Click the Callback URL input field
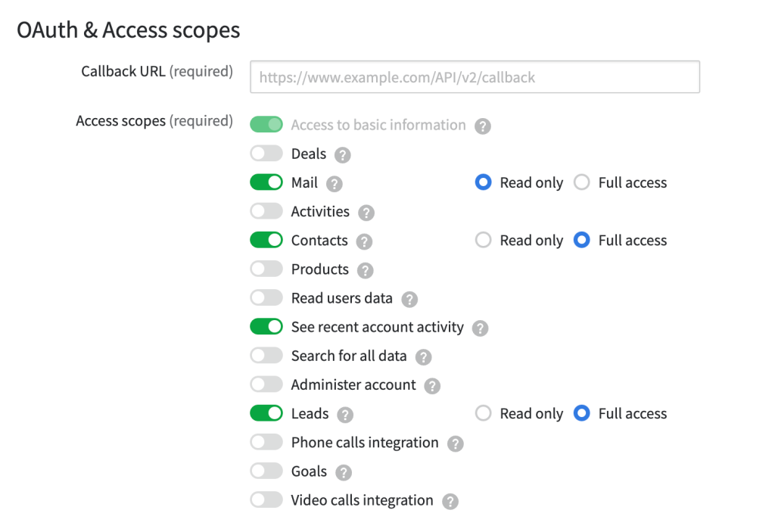 (475, 77)
